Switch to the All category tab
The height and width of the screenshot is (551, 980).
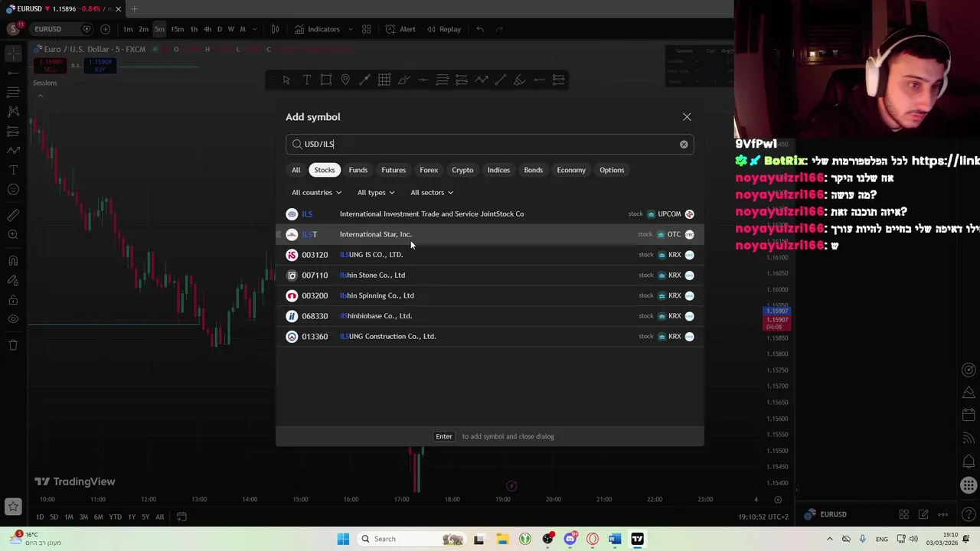point(296,170)
